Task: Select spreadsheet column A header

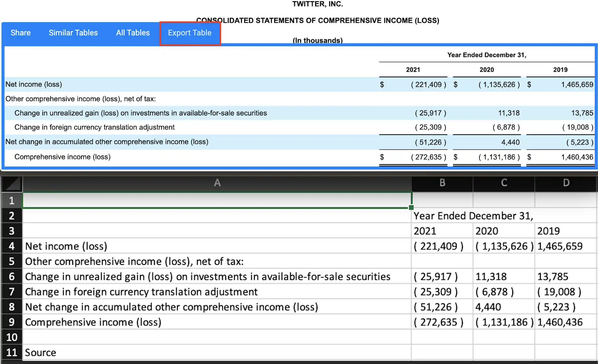Action: click(x=217, y=184)
